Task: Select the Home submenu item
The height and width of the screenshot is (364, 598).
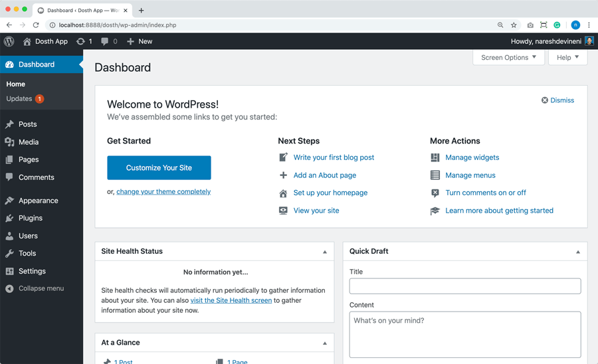Action: pyautogui.click(x=16, y=84)
